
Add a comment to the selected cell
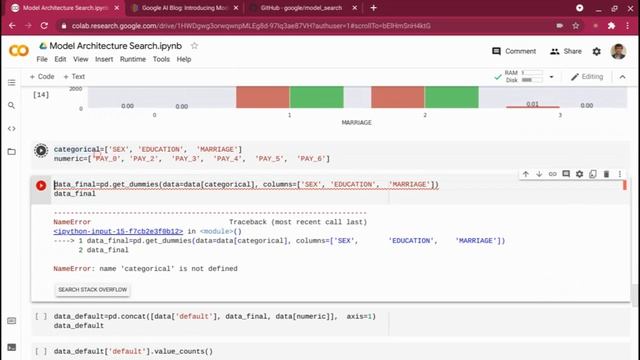[566, 174]
